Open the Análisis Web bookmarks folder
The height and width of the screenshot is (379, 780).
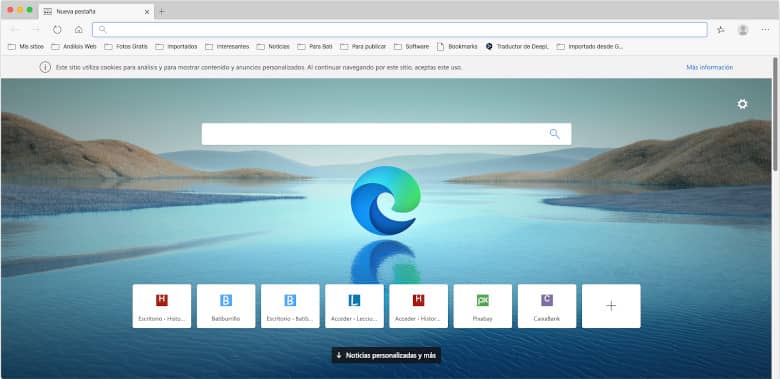pyautogui.click(x=74, y=46)
